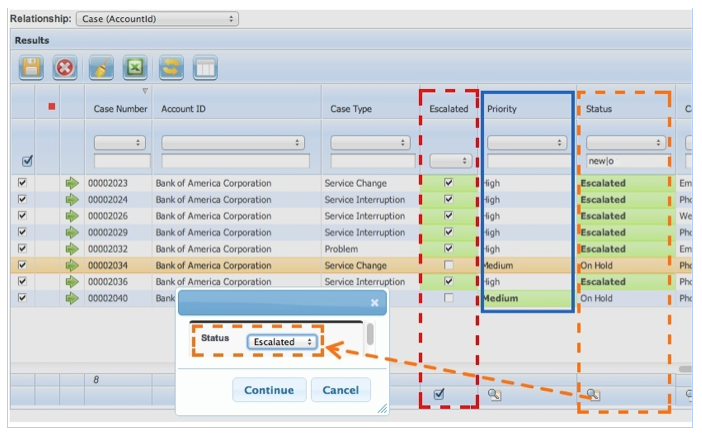This screenshot has width=702, height=437.
Task: Open the Priority filter operator dropdown
Action: coord(527,143)
